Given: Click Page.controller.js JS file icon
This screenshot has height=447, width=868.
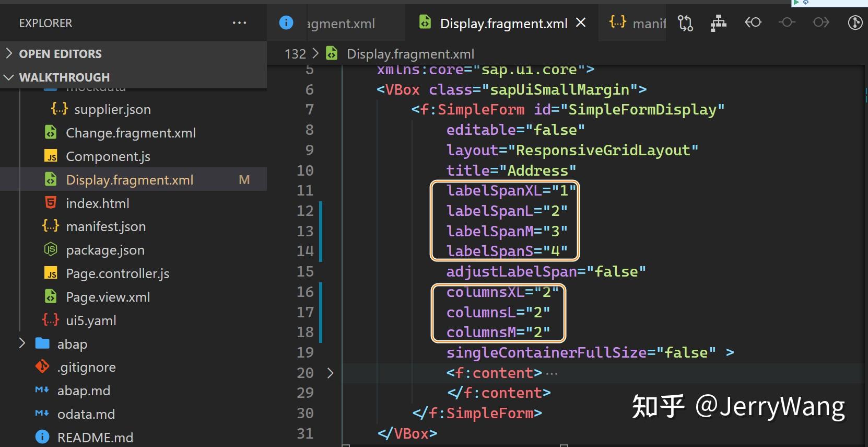Looking at the screenshot, I should point(51,273).
